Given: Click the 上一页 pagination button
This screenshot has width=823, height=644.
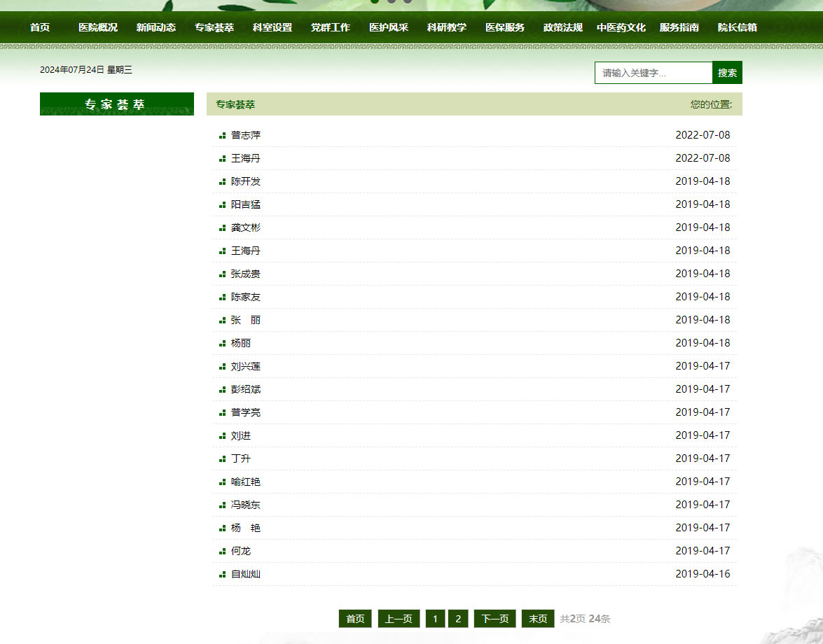Looking at the screenshot, I should (x=399, y=619).
